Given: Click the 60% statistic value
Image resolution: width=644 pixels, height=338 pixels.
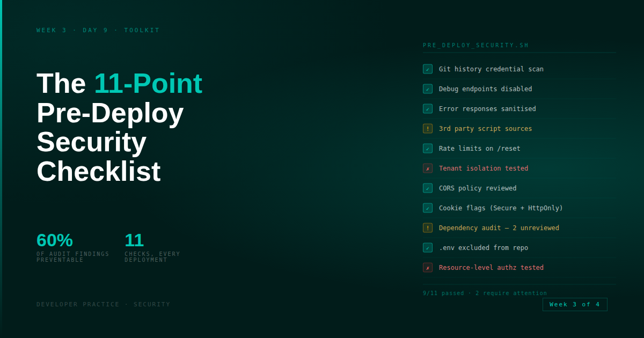Looking at the screenshot, I should (55, 240).
